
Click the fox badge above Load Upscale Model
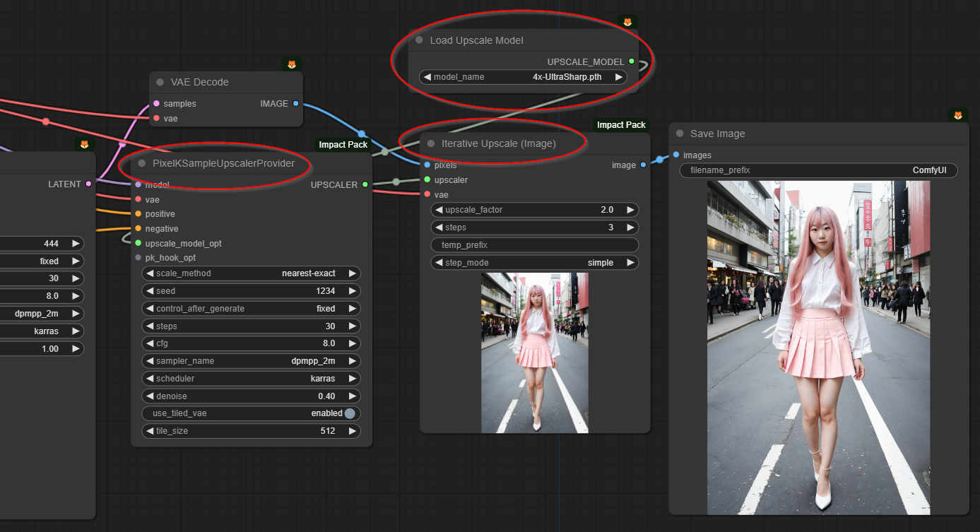point(627,22)
